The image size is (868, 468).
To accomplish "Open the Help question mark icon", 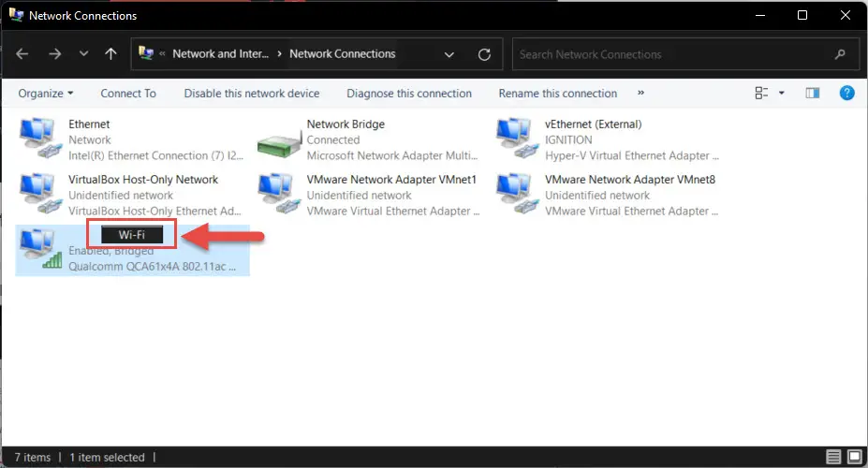I will point(846,93).
